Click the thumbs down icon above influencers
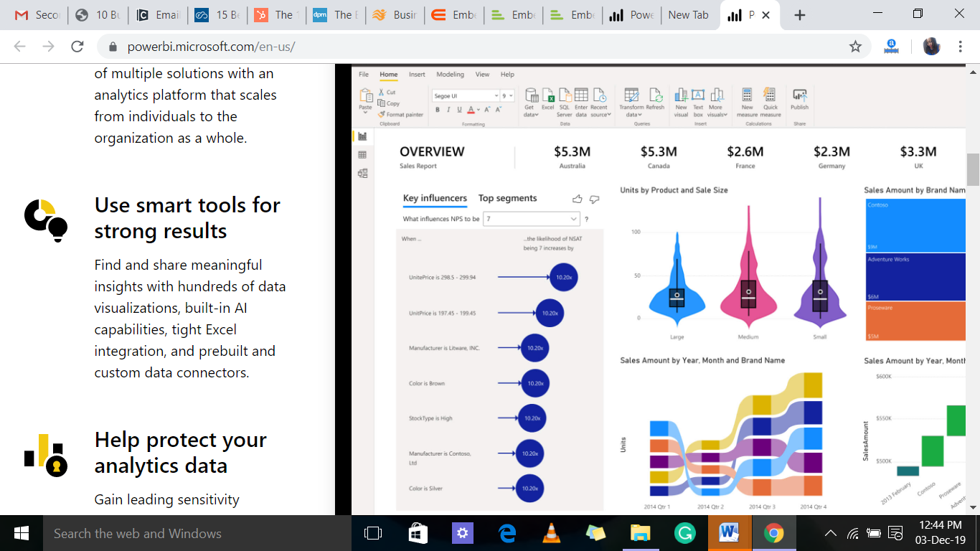 point(594,199)
